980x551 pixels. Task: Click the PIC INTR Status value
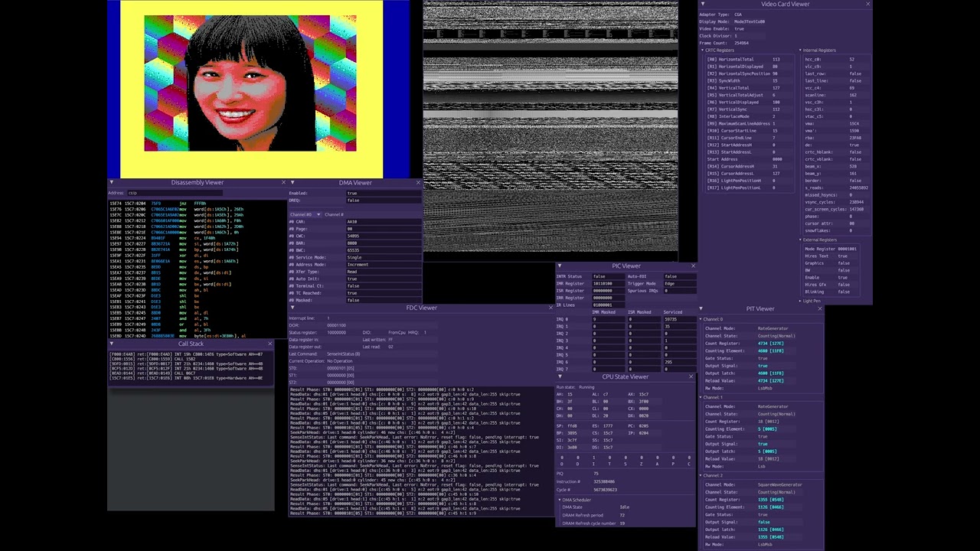point(607,276)
